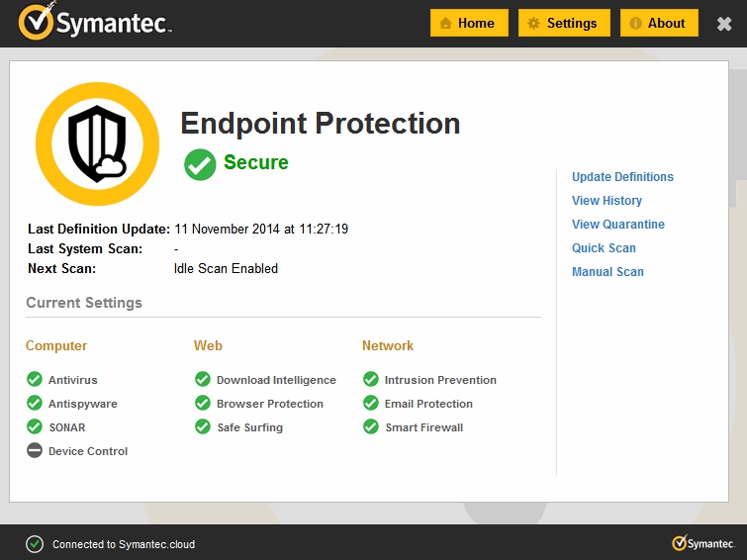
Task: Click the Endpoint Protection shield logo
Action: click(x=97, y=144)
